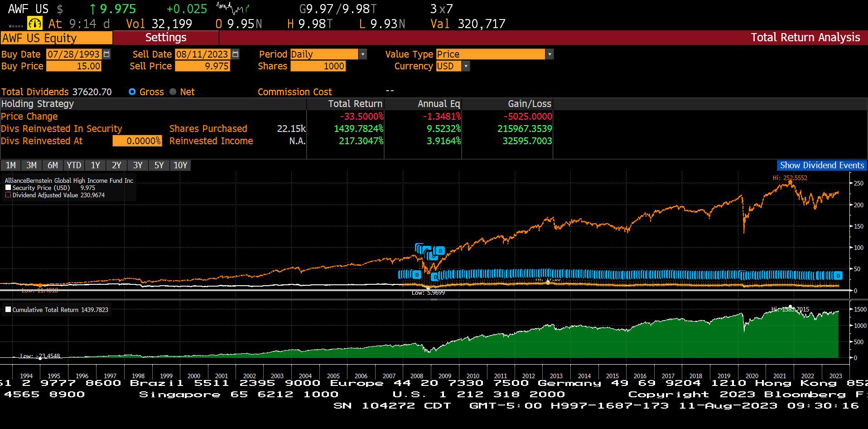
Task: Click the Price Change strategy row label
Action: 29,117
